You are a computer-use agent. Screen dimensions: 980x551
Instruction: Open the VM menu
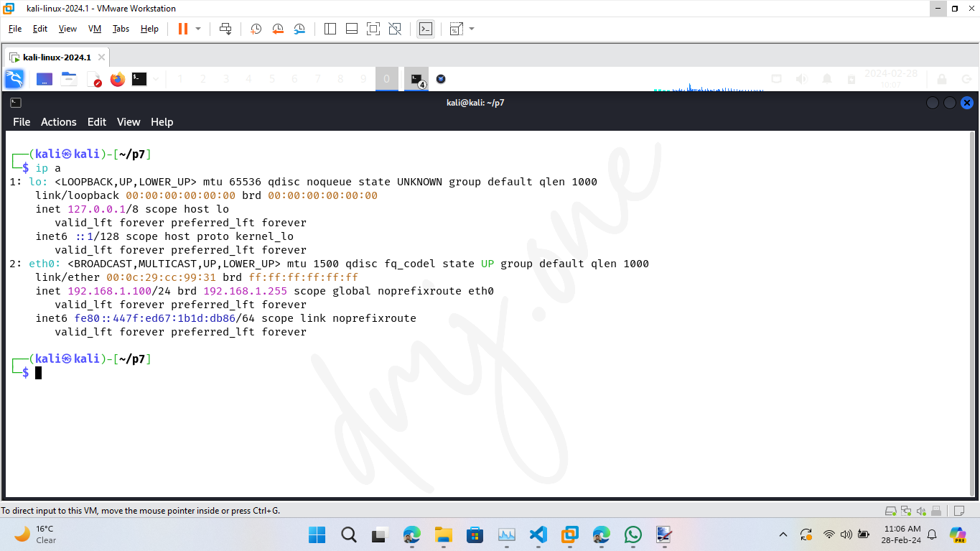pos(95,29)
